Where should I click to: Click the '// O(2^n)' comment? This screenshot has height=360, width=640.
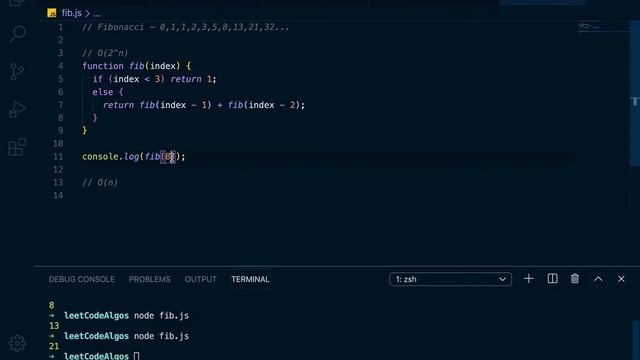pos(105,53)
